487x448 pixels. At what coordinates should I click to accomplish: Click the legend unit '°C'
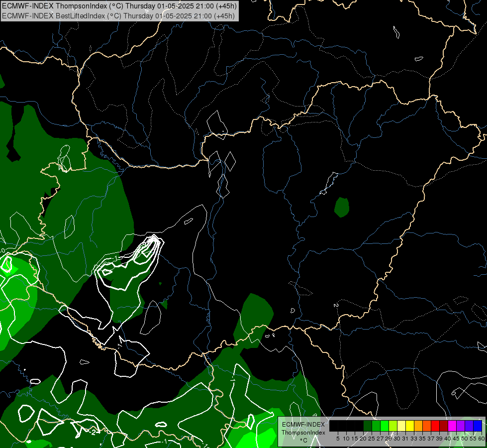(303, 440)
